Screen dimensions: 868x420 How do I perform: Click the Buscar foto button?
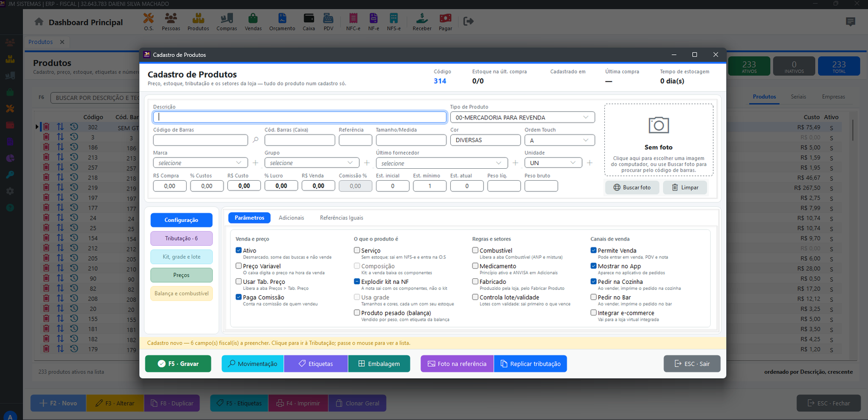[632, 187]
